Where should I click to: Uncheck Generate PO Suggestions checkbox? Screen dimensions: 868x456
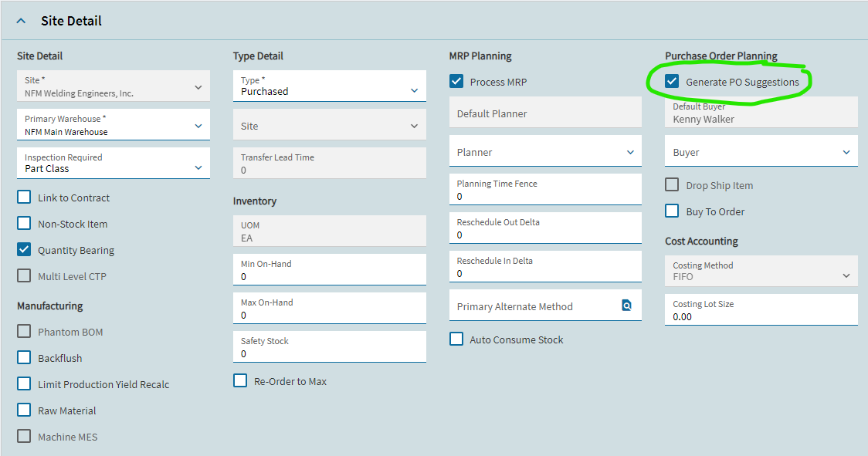click(672, 81)
